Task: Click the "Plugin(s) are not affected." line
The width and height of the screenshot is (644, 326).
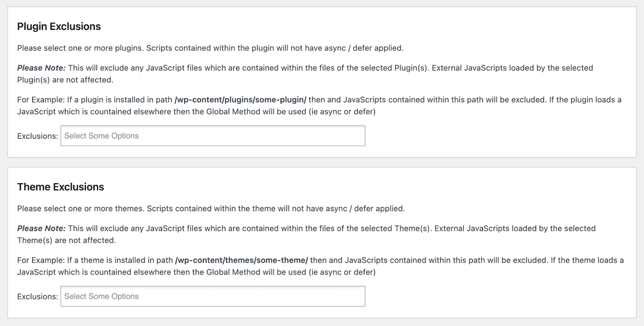Action: tap(65, 80)
